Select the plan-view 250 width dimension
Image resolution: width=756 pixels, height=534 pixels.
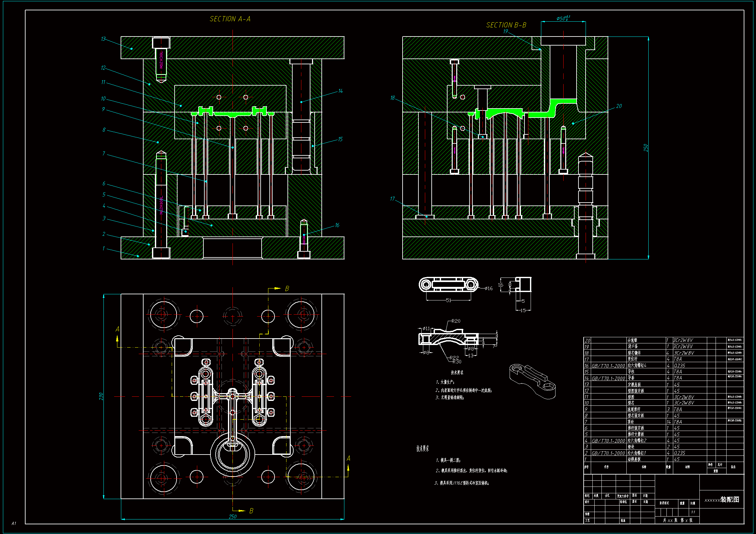click(x=232, y=517)
